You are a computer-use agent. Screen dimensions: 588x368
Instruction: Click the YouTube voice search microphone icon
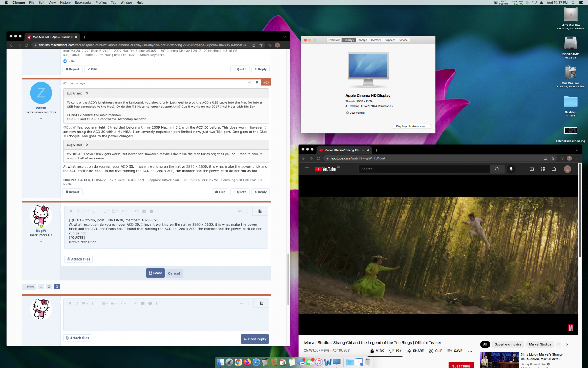pyautogui.click(x=511, y=169)
